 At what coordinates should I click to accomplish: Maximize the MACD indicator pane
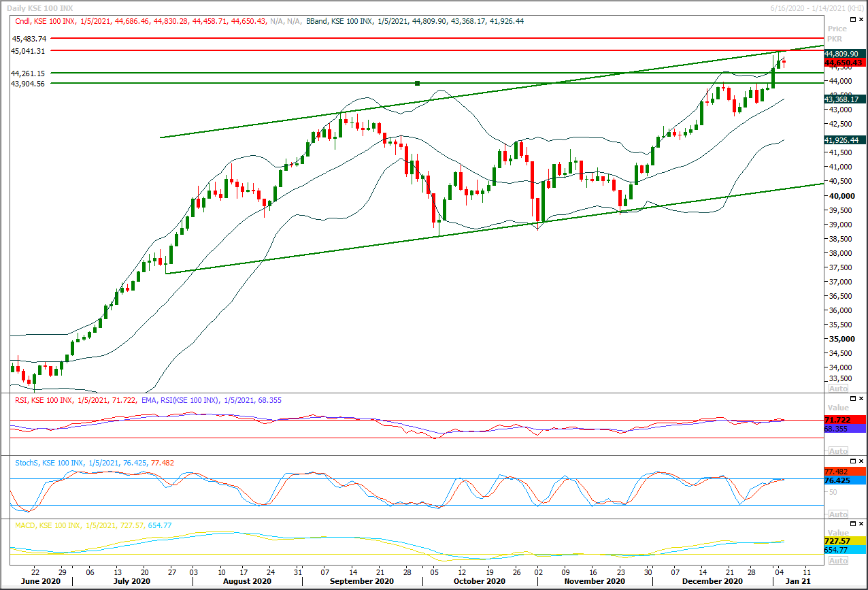click(x=853, y=524)
